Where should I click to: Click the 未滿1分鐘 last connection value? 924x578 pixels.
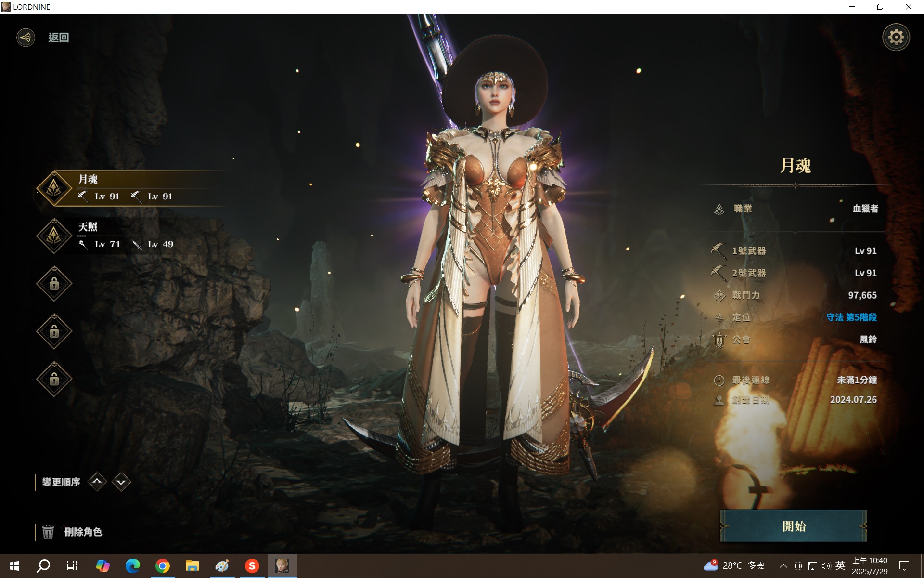[x=857, y=380]
